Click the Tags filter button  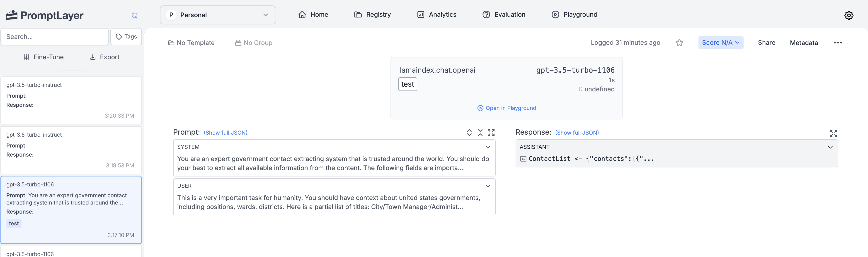pos(126,37)
